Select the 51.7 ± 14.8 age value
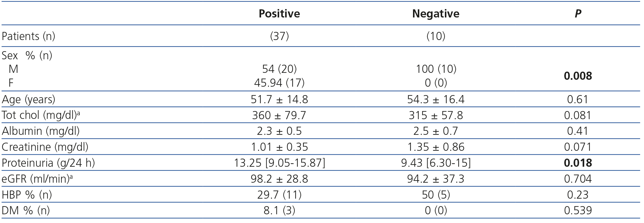The width and height of the screenshot is (644, 223). 279,99
